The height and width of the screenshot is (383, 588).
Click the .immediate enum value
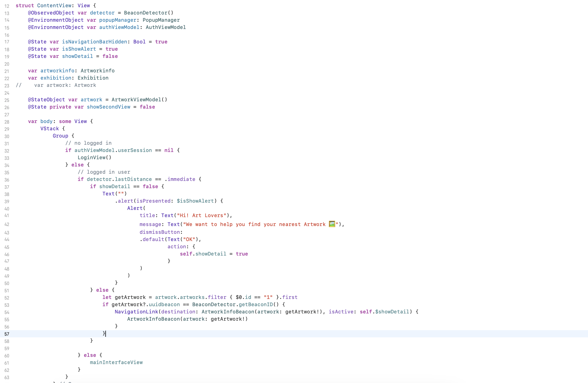pyautogui.click(x=180, y=179)
